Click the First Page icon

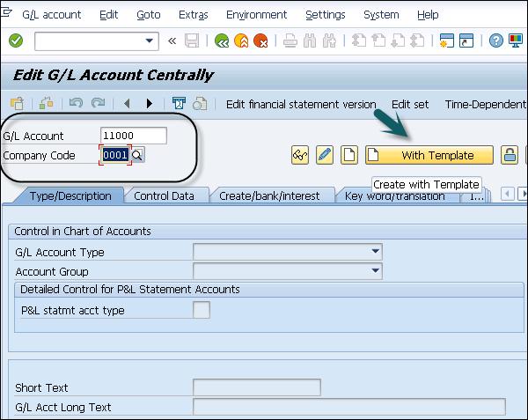(x=359, y=41)
